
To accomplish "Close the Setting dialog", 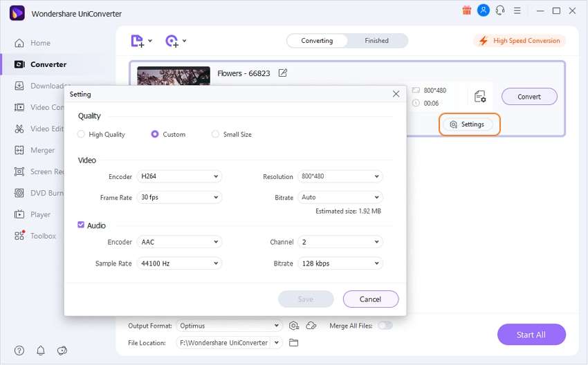I will (396, 94).
